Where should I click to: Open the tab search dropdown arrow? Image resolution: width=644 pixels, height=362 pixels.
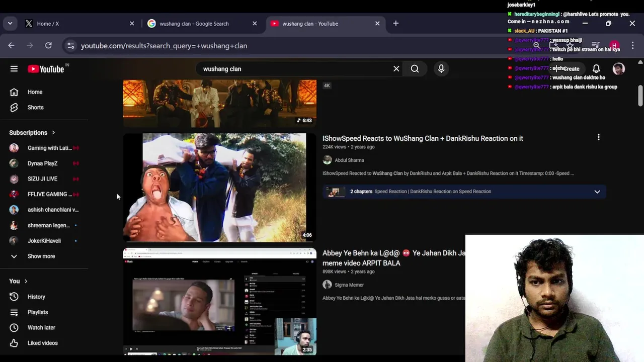[10, 24]
